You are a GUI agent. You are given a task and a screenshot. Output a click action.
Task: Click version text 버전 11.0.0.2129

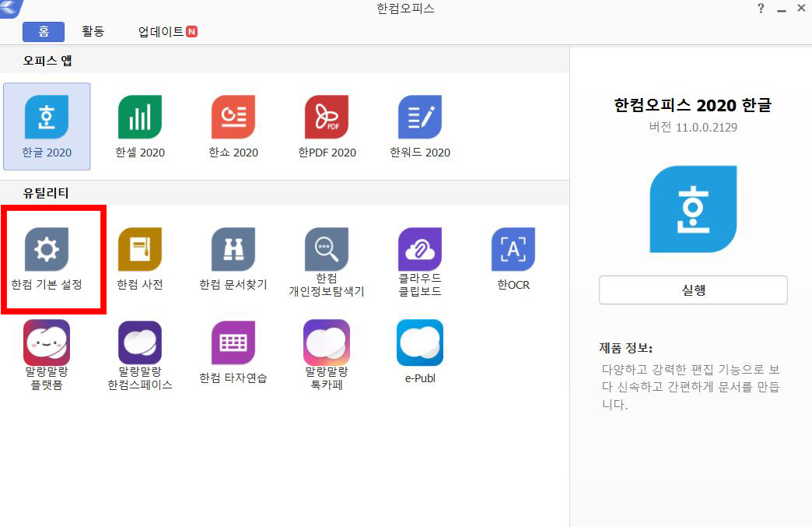click(693, 127)
